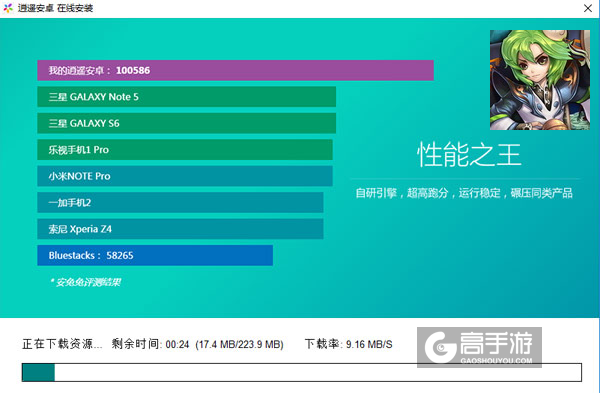Click the blue Bluestacks 58265 bar
This screenshot has height=393, width=600.
[x=155, y=255]
